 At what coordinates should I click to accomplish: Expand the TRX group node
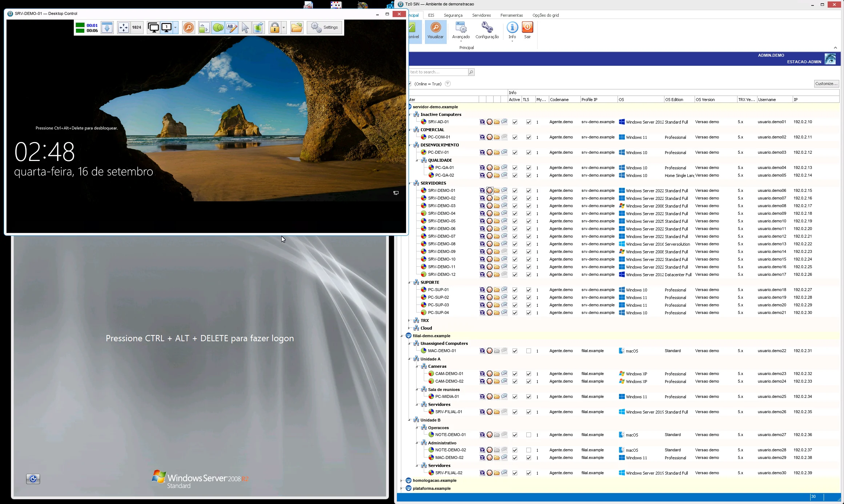[409, 320]
